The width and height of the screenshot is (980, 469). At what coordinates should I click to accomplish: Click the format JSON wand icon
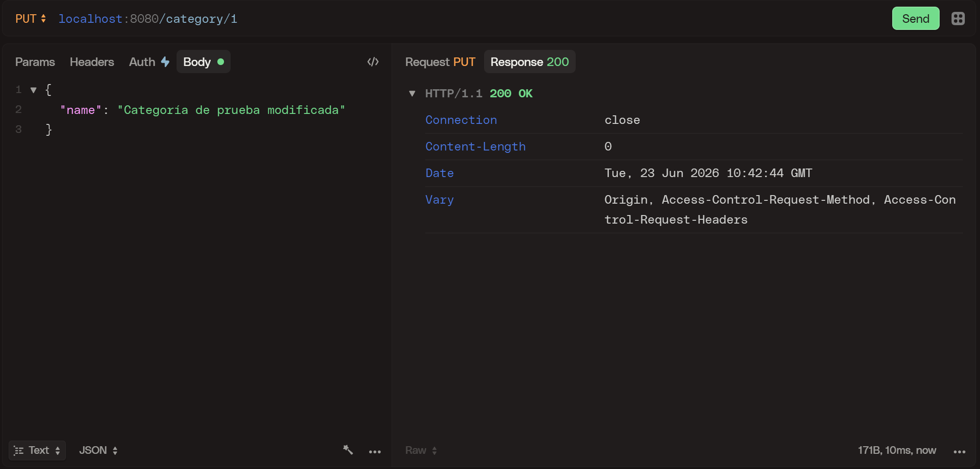(348, 450)
